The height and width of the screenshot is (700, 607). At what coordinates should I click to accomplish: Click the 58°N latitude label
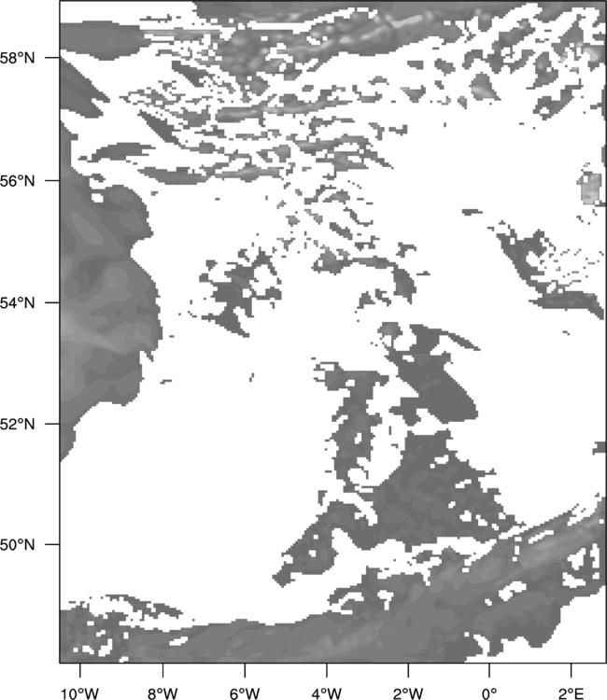[x=18, y=58]
